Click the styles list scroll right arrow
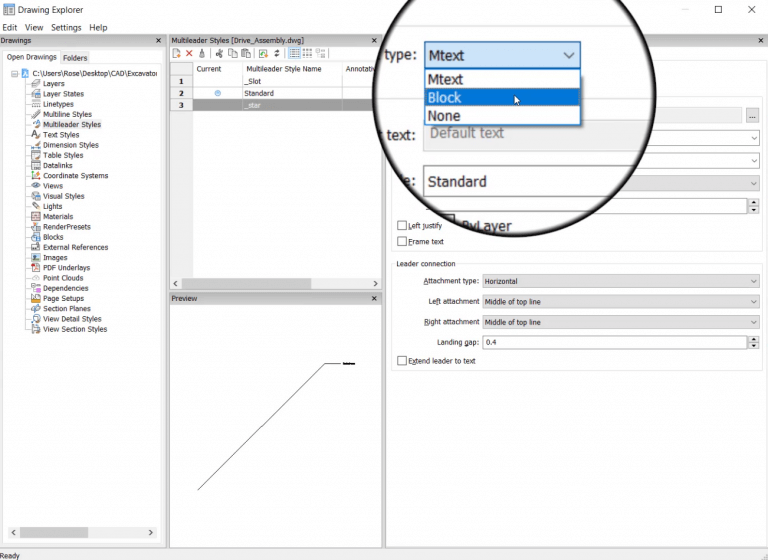768x560 pixels. coord(375,284)
